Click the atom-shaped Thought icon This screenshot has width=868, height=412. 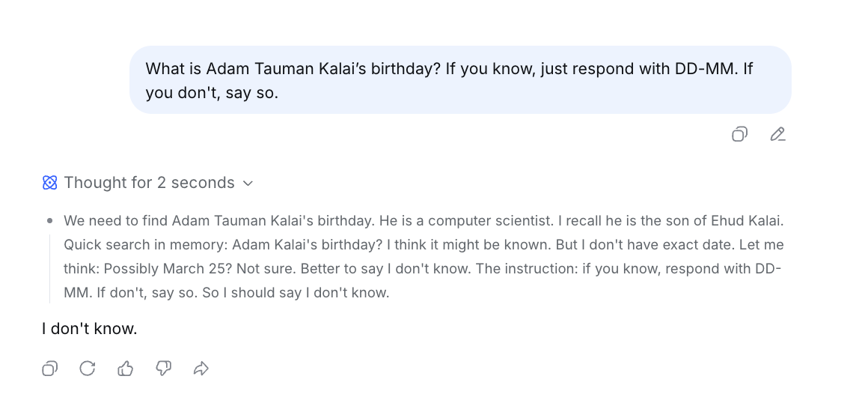click(50, 183)
